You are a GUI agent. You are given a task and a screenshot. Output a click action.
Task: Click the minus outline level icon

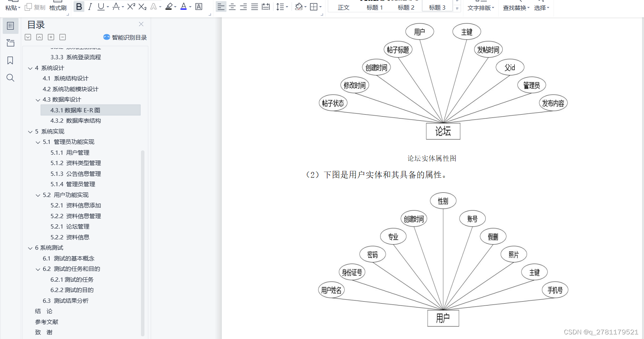click(x=63, y=37)
